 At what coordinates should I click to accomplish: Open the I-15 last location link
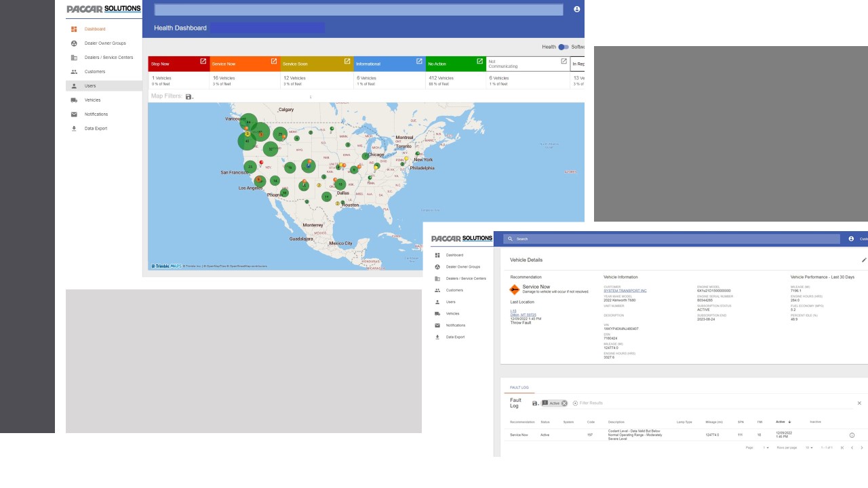pyautogui.click(x=513, y=311)
